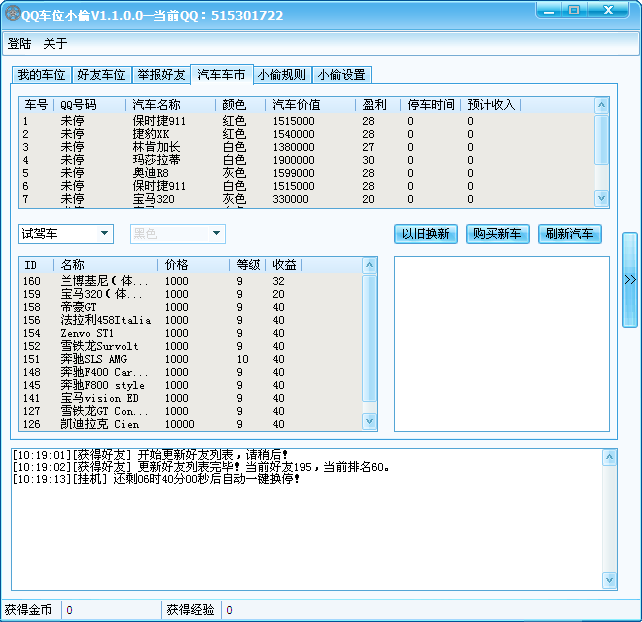The image size is (642, 622).
Task: Open the 登陆 menu
Action: click(x=19, y=43)
